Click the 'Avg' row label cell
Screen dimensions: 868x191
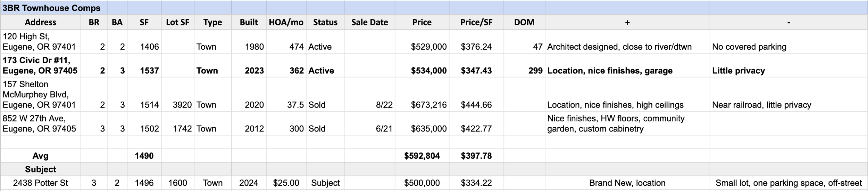(40, 156)
